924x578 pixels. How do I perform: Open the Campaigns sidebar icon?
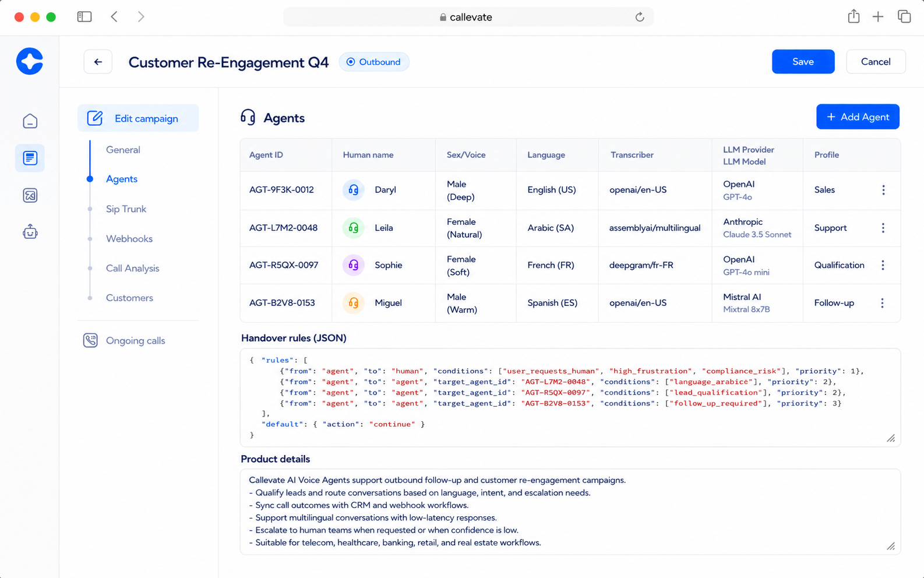pos(30,158)
